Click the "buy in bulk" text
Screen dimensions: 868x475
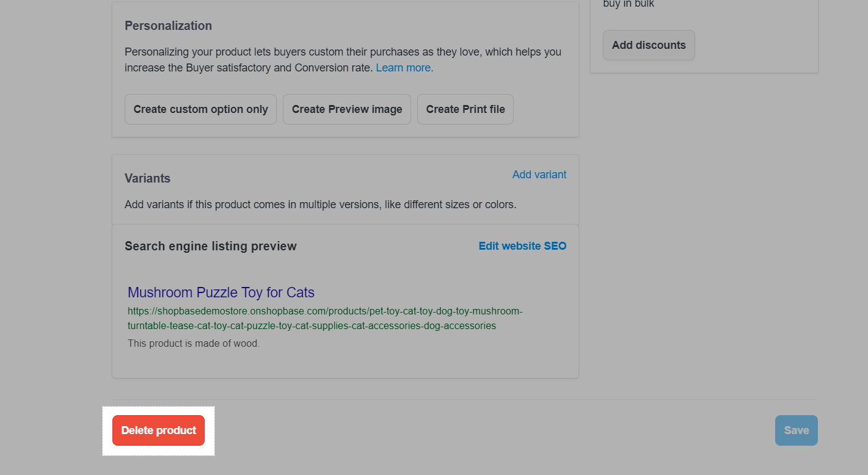629,4
